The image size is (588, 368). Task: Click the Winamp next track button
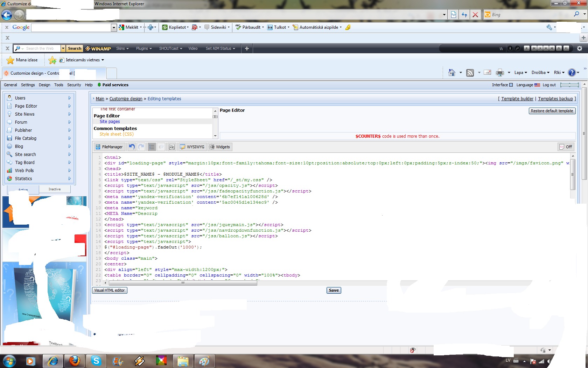552,48
